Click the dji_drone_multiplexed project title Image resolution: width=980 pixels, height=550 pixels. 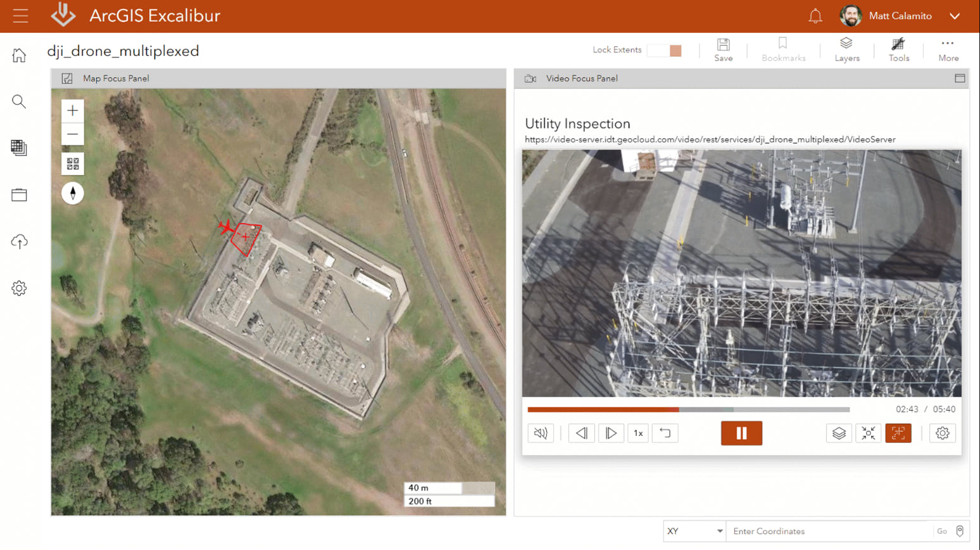pos(123,51)
